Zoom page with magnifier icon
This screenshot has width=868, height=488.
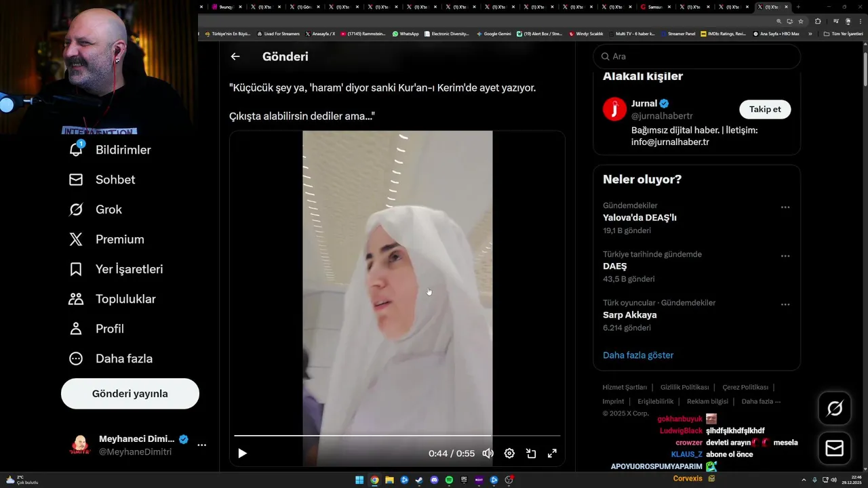(x=779, y=21)
